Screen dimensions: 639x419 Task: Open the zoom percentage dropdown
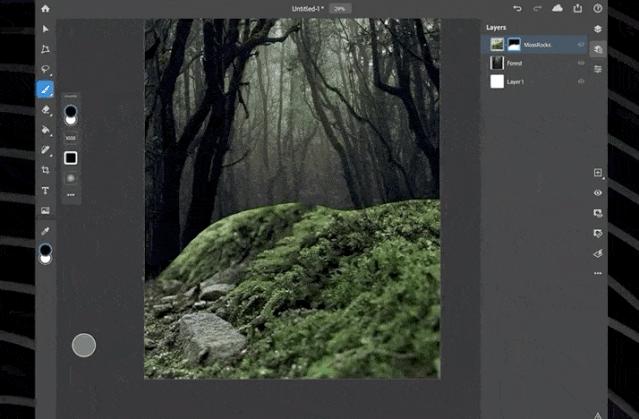pos(340,9)
